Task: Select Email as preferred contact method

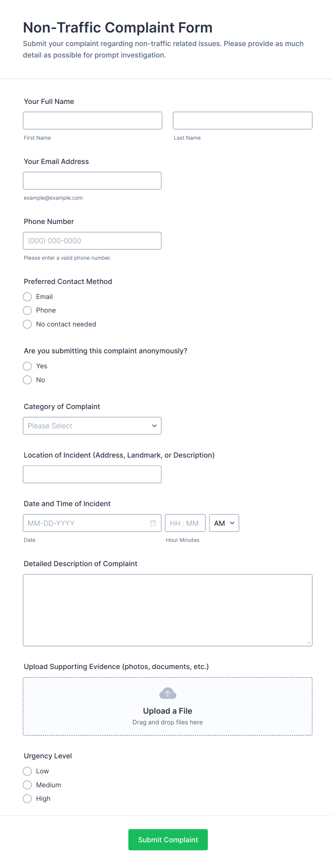Action: pyautogui.click(x=27, y=297)
